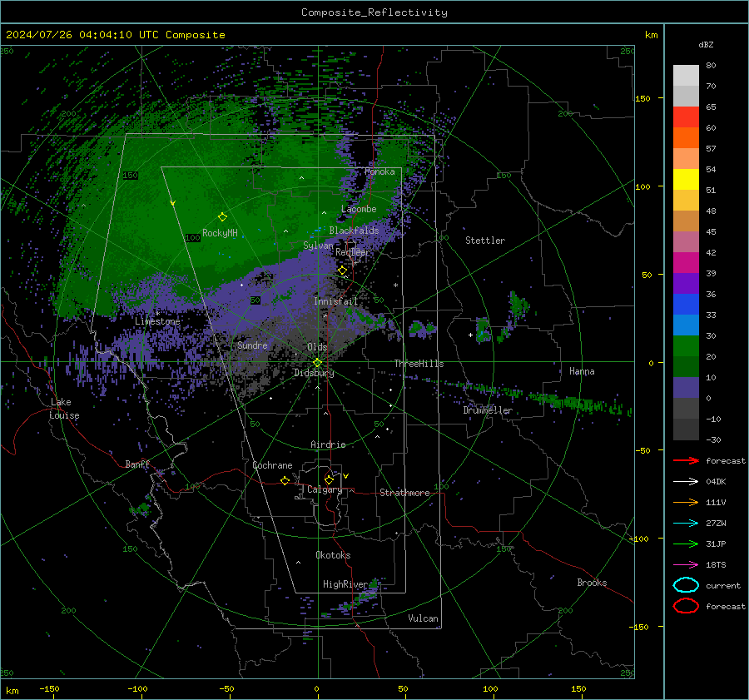749x700 pixels.
Task: Click the yellow diamond marker below Cochrane
Action: (x=285, y=480)
